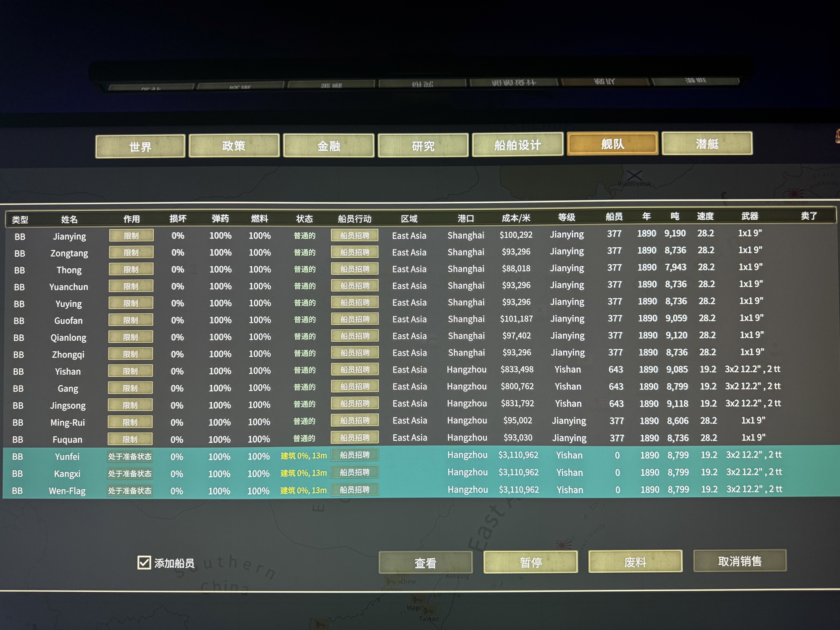Viewport: 840px width, 630px height.
Task: Sort by the 损坏 column header
Action: point(178,218)
